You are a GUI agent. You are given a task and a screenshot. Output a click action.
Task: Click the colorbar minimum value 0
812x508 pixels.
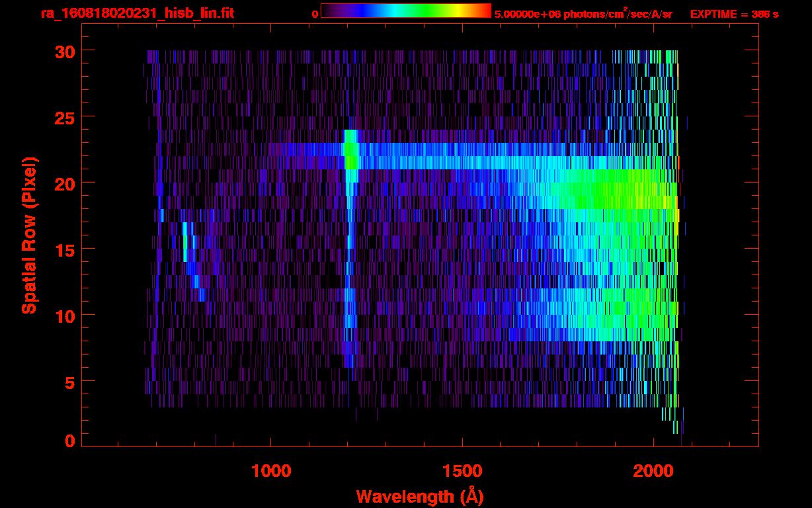[315, 14]
